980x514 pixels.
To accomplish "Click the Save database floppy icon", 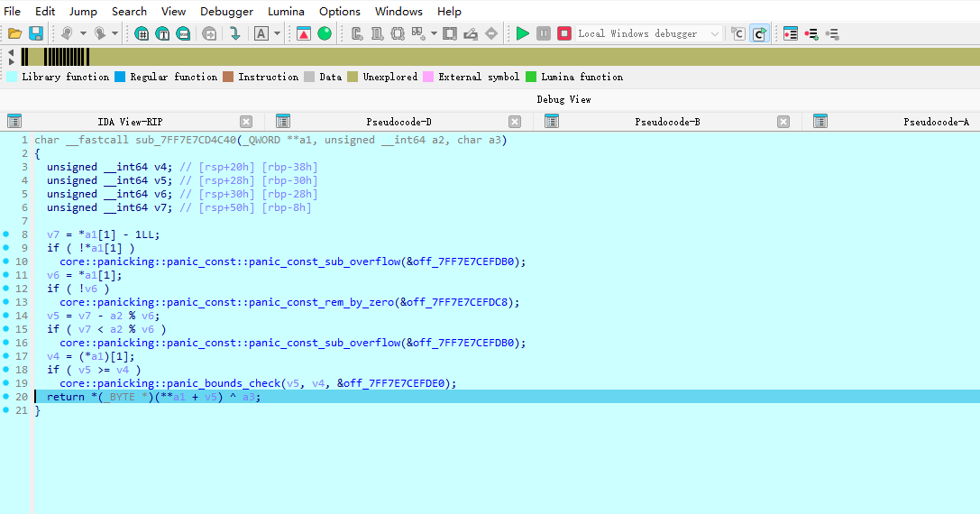I will coord(36,33).
